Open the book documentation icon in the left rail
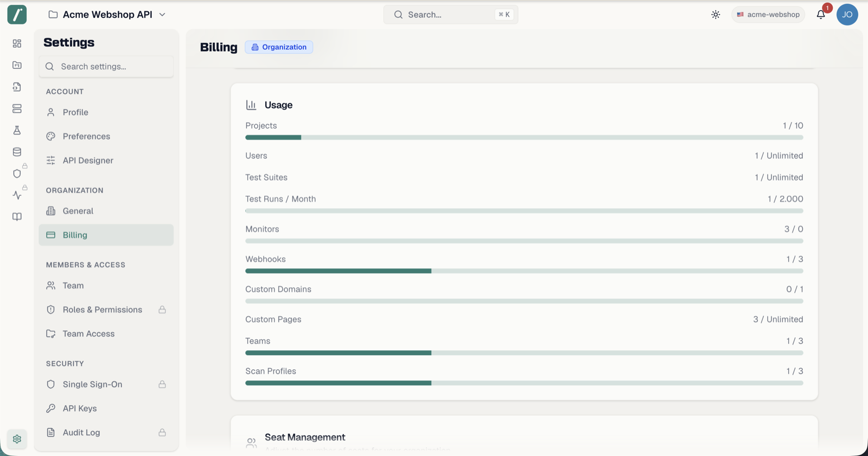Image resolution: width=868 pixels, height=456 pixels. click(17, 217)
